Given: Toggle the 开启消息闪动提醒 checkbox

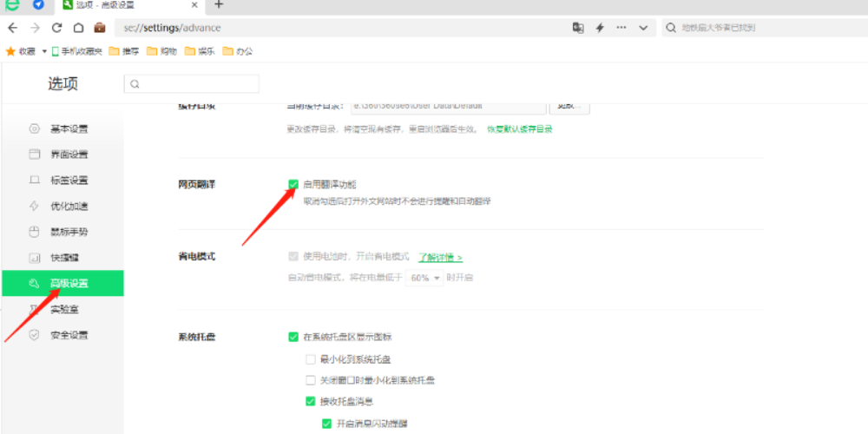Looking at the screenshot, I should point(327,424).
